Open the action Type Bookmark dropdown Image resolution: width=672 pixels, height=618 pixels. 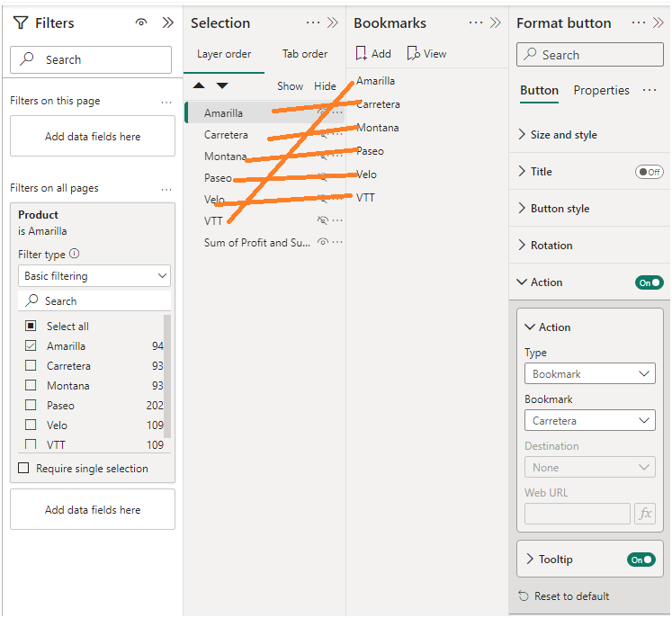[x=590, y=373]
